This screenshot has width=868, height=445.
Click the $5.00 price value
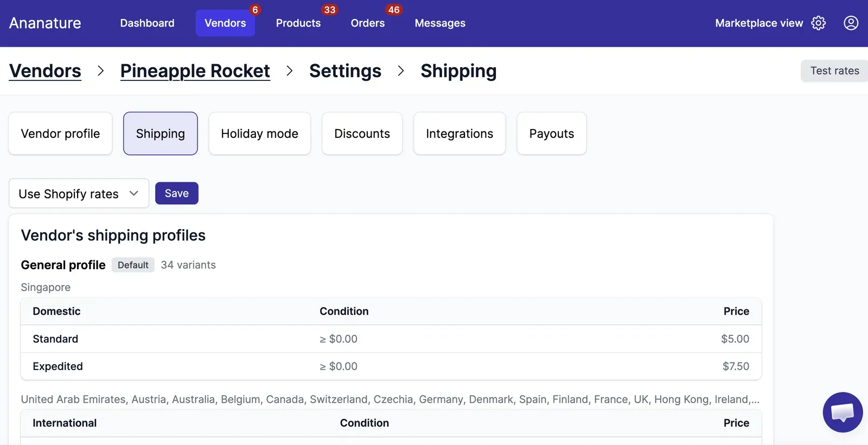[x=735, y=339]
